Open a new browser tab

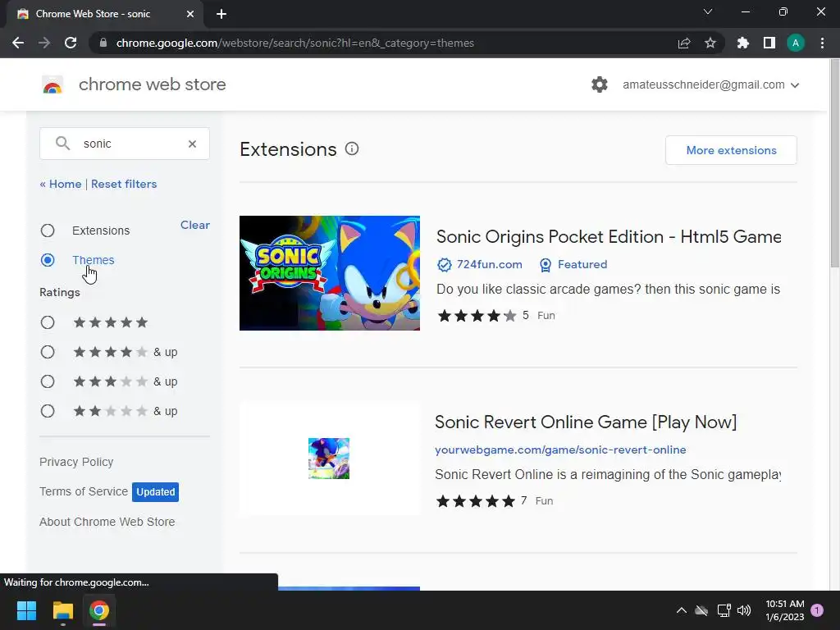point(221,14)
